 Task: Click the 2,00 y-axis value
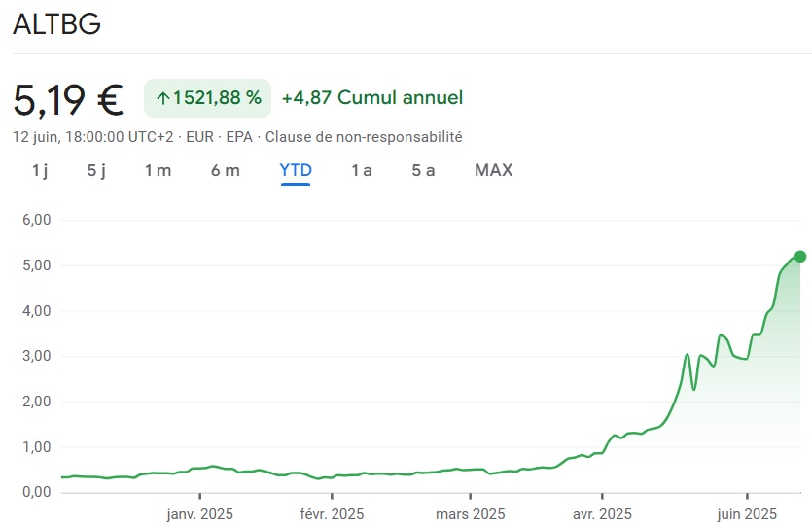[x=37, y=402]
